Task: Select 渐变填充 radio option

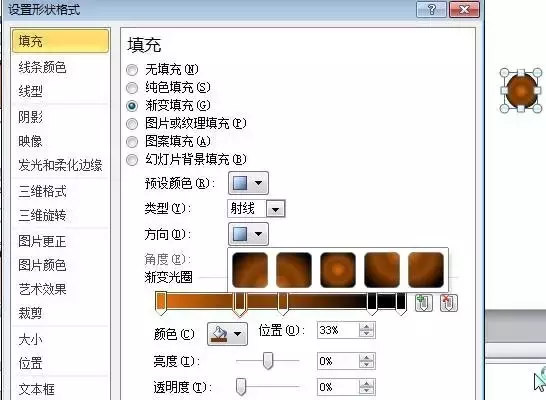Action: pyautogui.click(x=132, y=105)
